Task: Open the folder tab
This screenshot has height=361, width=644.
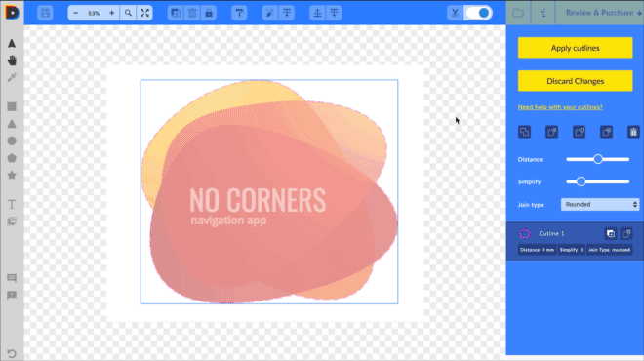Action: (x=518, y=13)
